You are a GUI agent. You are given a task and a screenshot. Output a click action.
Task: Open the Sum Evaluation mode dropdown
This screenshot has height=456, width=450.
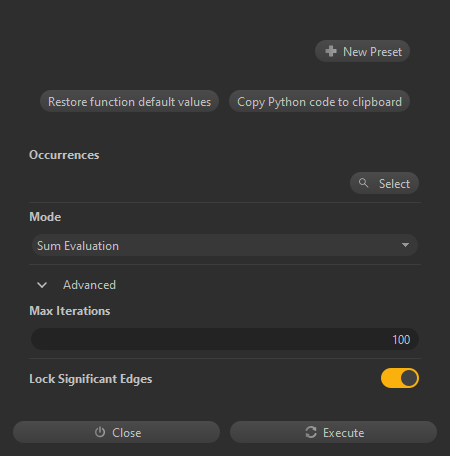click(x=225, y=245)
